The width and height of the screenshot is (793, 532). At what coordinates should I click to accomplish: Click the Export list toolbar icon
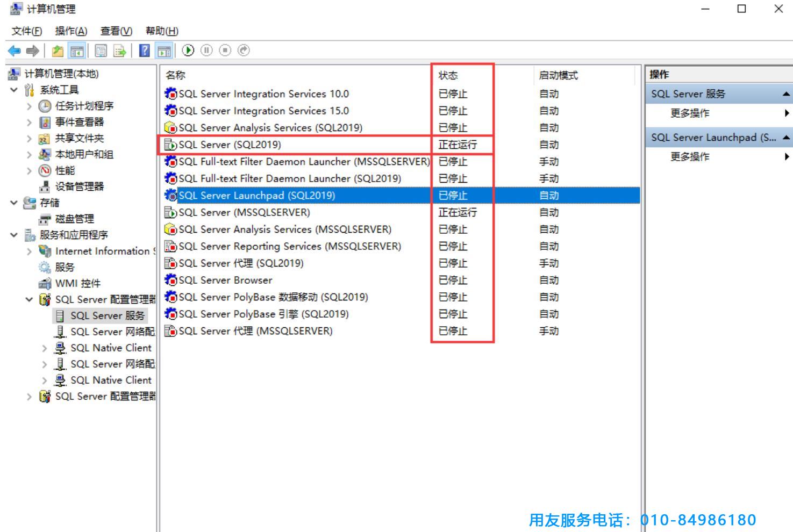click(119, 51)
